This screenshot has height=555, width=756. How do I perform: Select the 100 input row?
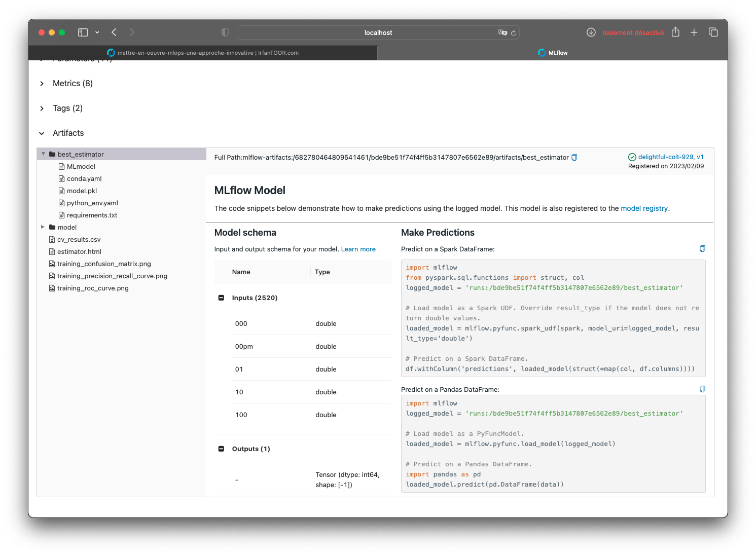click(312, 415)
